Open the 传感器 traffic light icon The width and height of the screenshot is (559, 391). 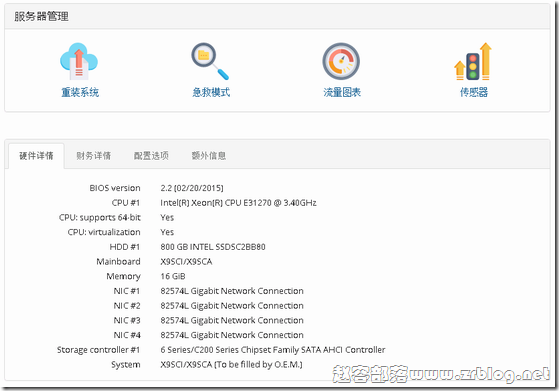click(473, 61)
